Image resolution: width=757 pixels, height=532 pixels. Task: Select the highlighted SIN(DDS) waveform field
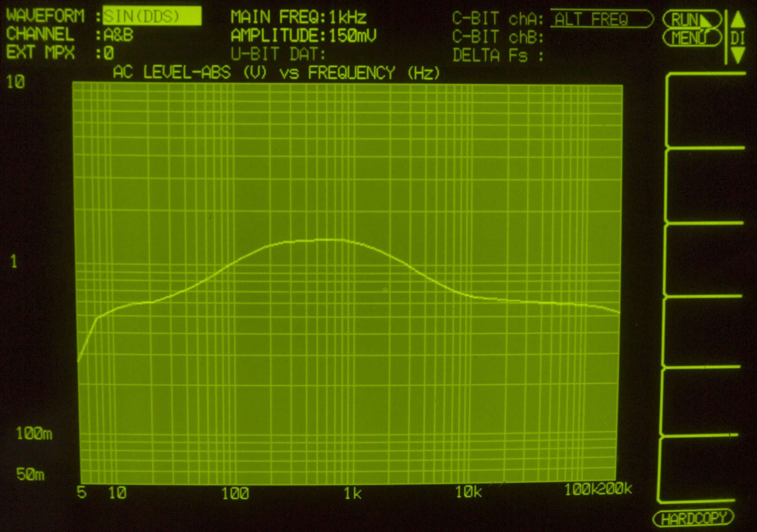click(152, 16)
